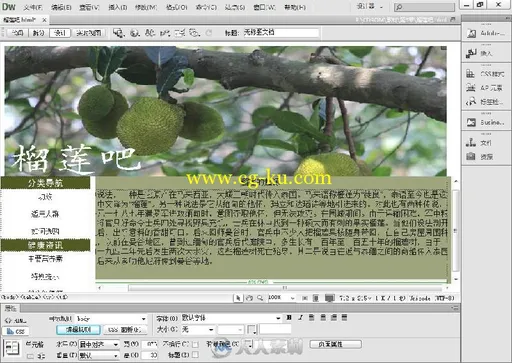Open the Insert (插入) panel icon
512x363 pixels.
coord(471,53)
